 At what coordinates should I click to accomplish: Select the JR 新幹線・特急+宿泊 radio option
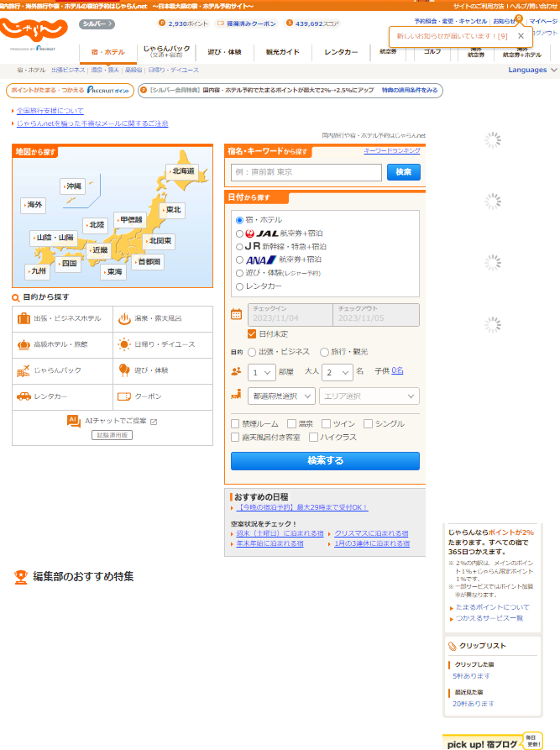click(239, 247)
